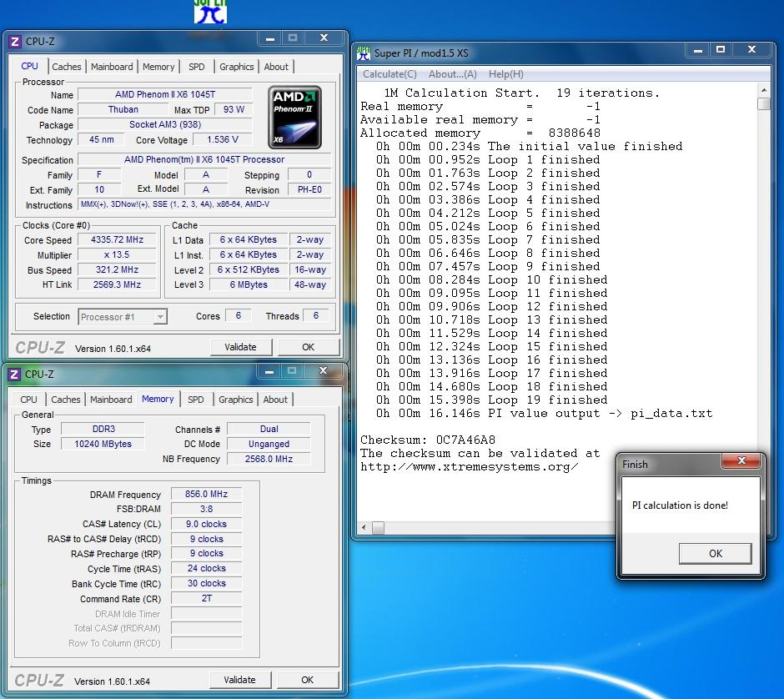The image size is (784, 699).
Task: Minimize the Super PI window
Action: [698, 50]
